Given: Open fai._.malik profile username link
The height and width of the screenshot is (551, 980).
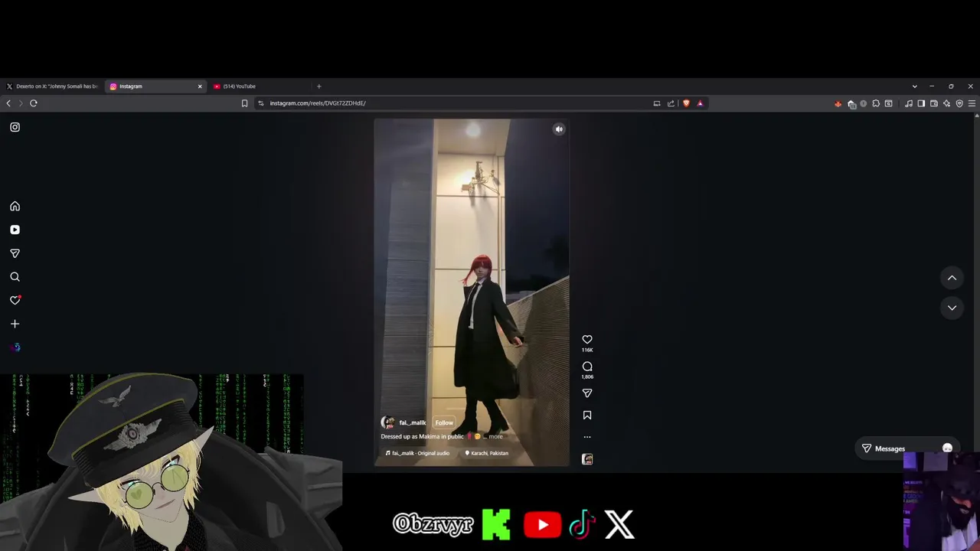Looking at the screenshot, I should click(x=413, y=422).
